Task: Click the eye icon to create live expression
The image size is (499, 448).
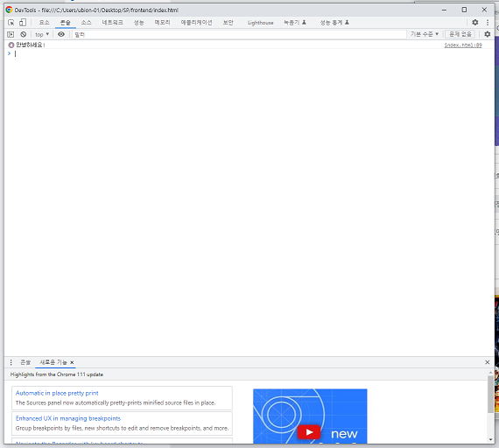Action: click(61, 34)
